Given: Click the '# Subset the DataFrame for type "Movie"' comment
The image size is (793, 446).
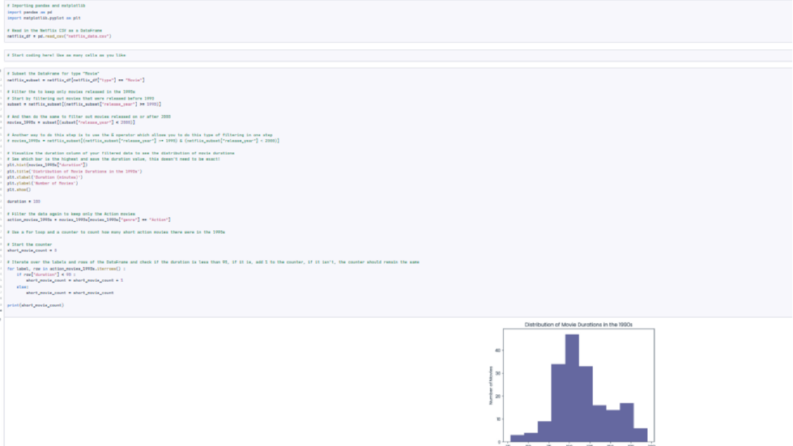Looking at the screenshot, I should pos(53,74).
